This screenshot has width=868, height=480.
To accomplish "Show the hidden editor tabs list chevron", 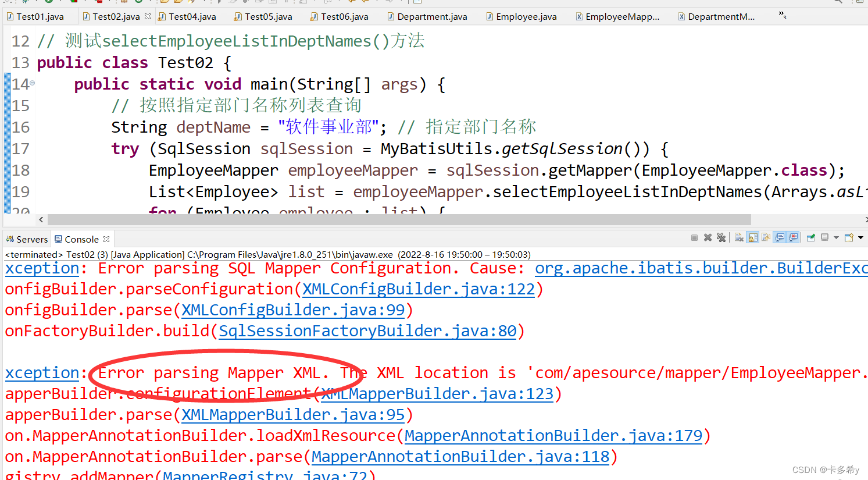I will (x=783, y=15).
